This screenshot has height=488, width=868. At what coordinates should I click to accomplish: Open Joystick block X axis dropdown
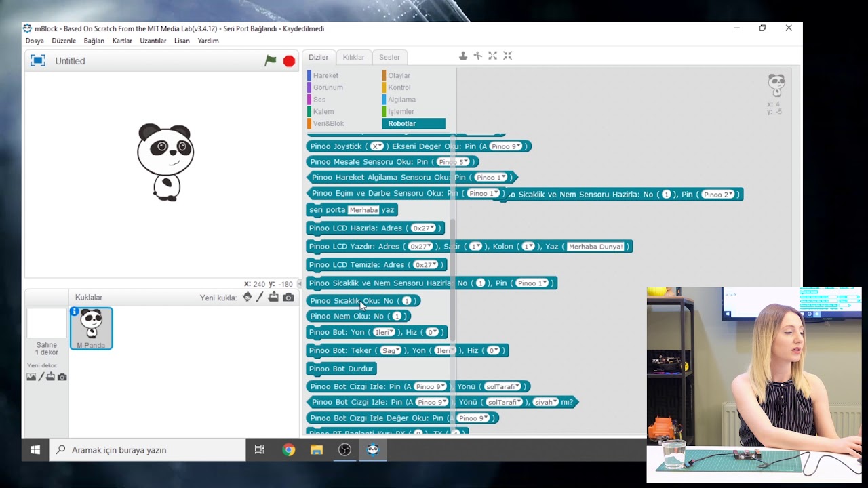(377, 146)
